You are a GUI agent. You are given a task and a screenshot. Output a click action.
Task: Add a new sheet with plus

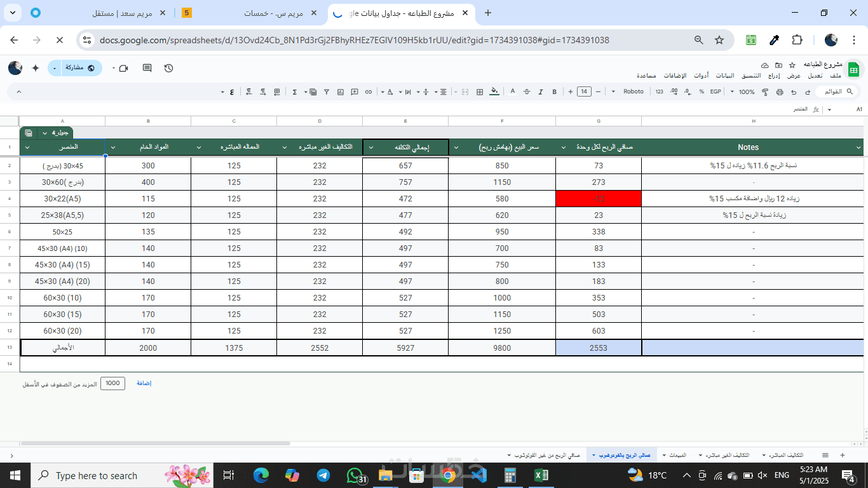[x=843, y=455]
